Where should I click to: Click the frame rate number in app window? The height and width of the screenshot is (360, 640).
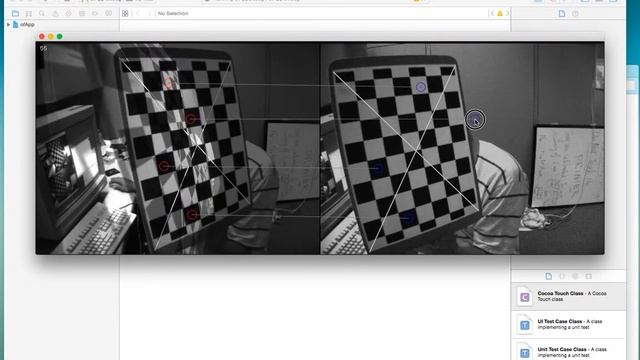tap(43, 48)
